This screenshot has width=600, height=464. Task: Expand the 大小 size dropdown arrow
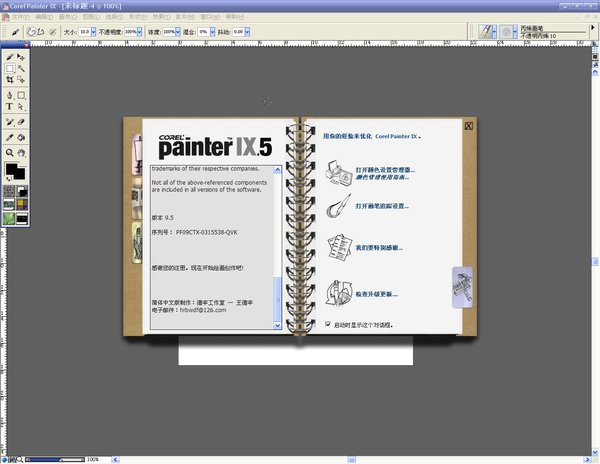pyautogui.click(x=93, y=32)
